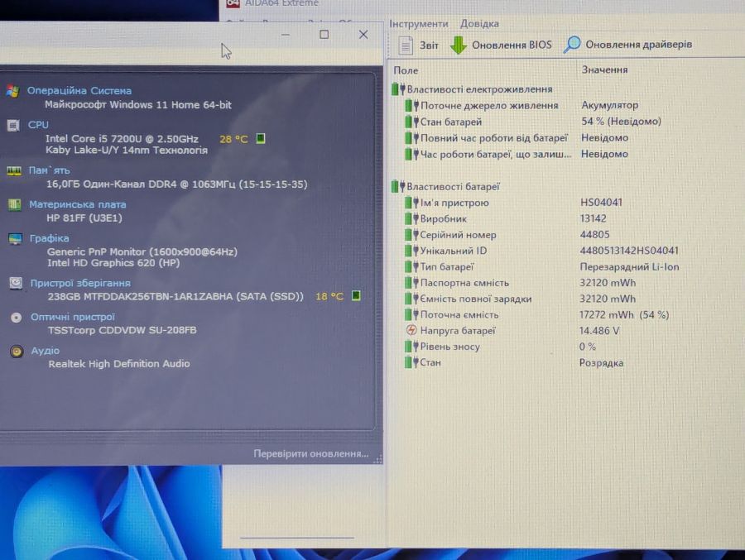The width and height of the screenshot is (745, 560).
Task: Minimize the system info window
Action: (285, 35)
